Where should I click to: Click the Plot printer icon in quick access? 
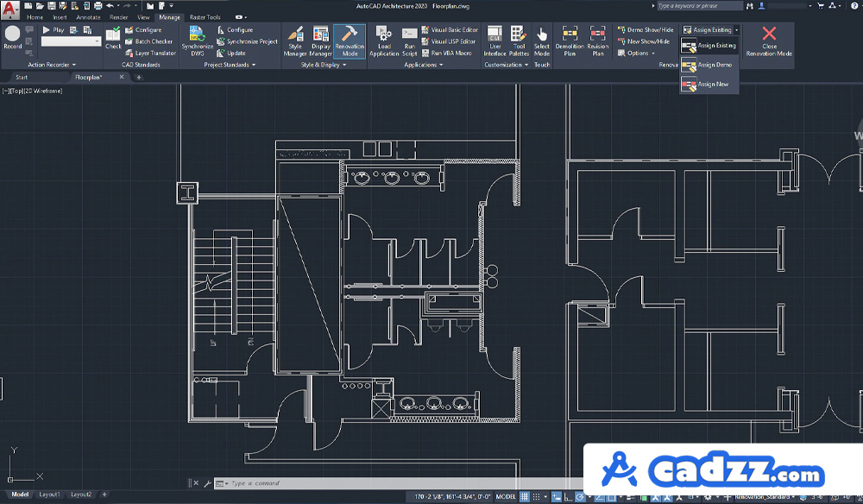[x=98, y=6]
